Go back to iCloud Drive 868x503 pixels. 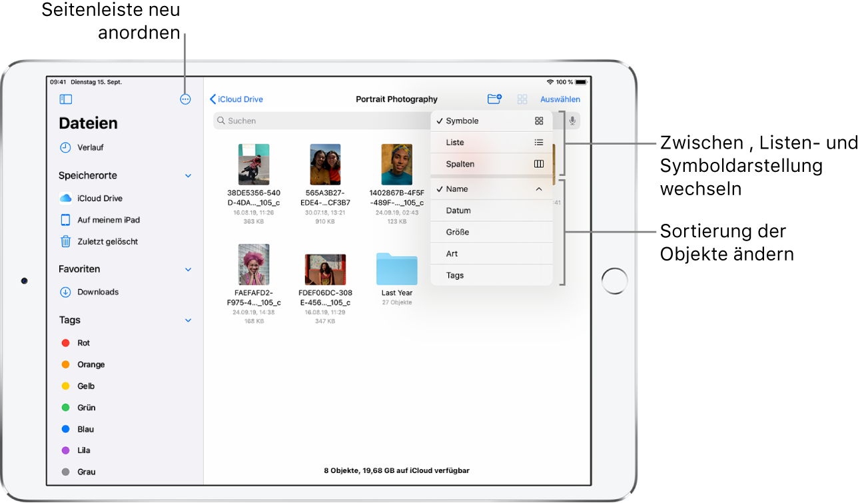236,99
